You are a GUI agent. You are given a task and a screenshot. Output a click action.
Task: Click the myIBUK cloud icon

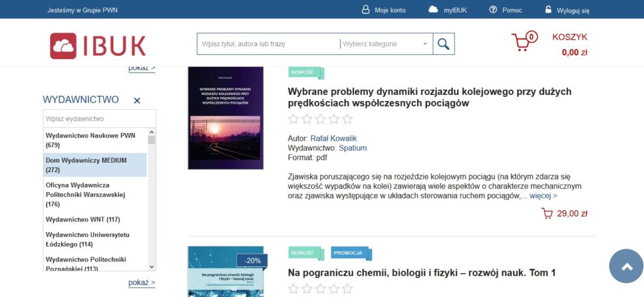coord(433,9)
